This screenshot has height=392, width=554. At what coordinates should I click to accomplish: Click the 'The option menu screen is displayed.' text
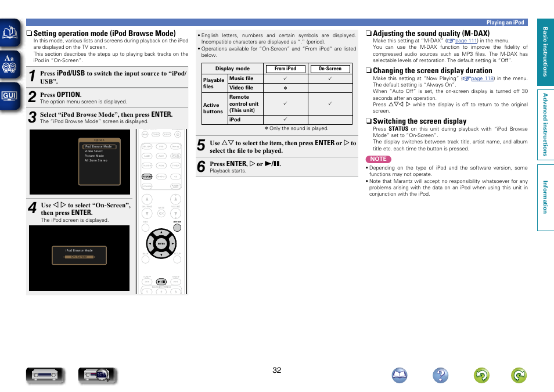coord(84,102)
